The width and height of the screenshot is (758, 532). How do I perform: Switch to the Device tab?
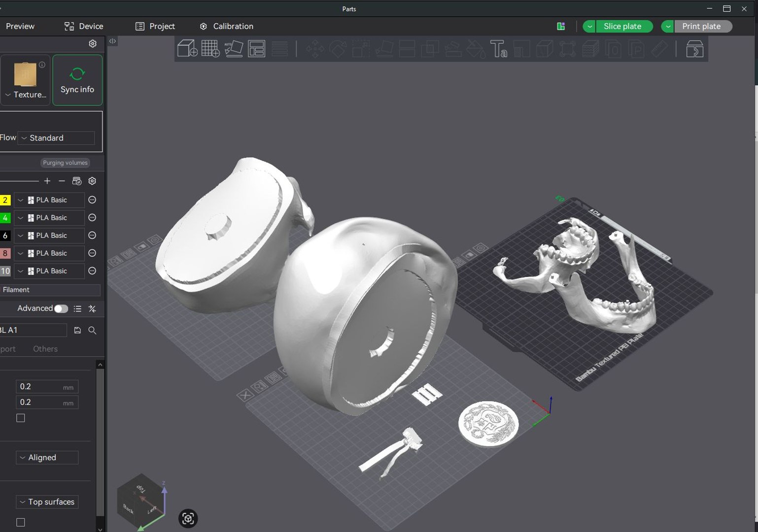(84, 27)
